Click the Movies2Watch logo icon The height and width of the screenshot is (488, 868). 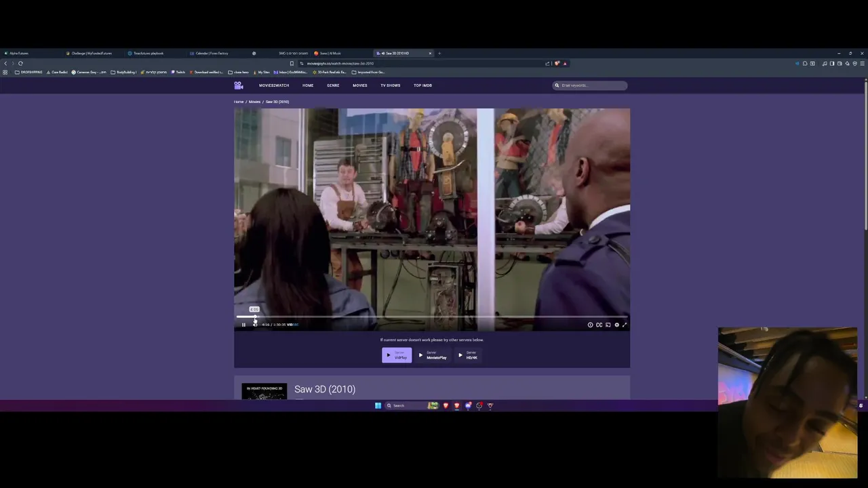pos(239,85)
